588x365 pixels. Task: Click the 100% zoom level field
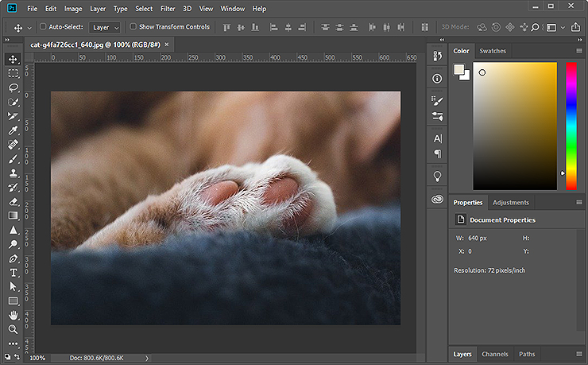(x=37, y=359)
